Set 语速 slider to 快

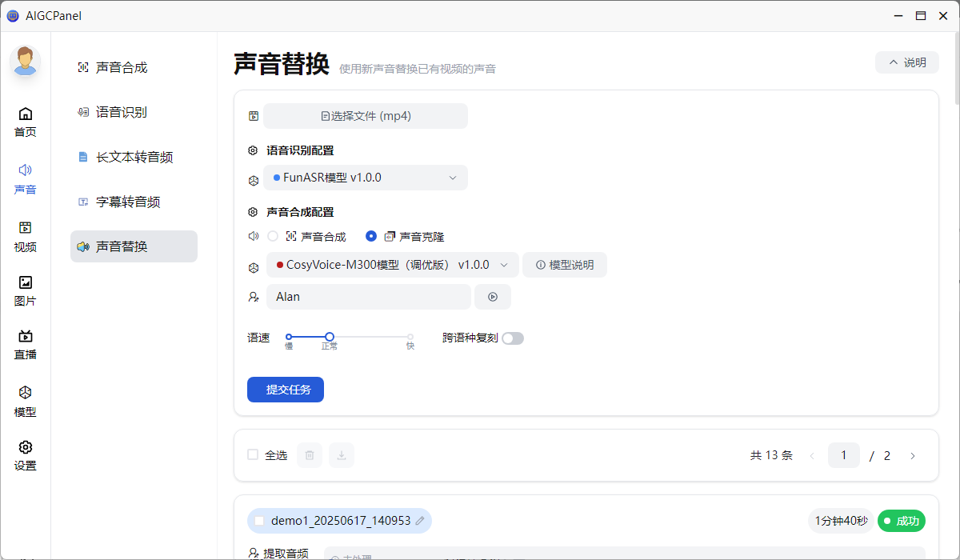[410, 338]
